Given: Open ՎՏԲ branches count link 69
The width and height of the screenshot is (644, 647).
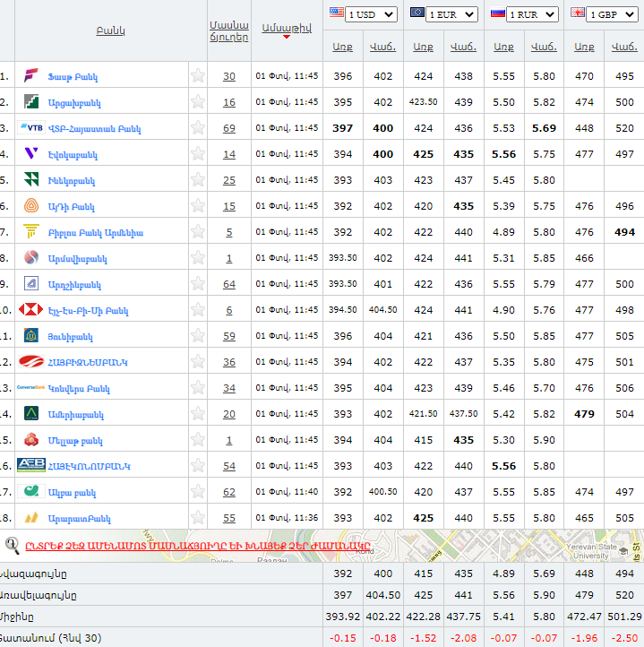Looking at the screenshot, I should tap(229, 128).
